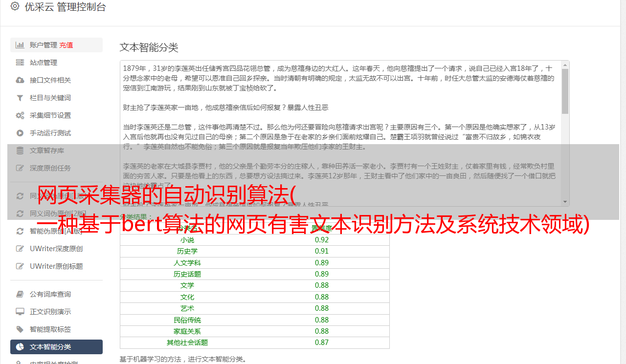Click the edit icon beside UWriter深度原创
Image resolution: width=626 pixels, height=364 pixels.
(x=20, y=249)
